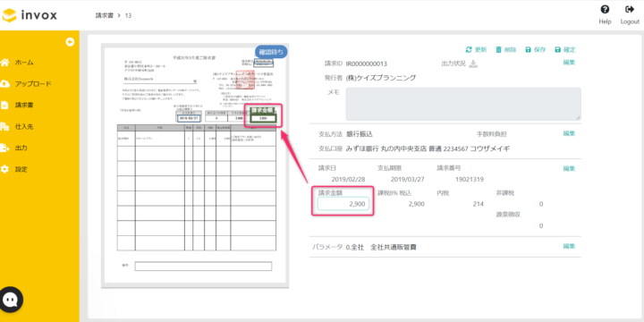This screenshot has width=644, height=322.
Task: Open 出力 menu item
Action: pyautogui.click(x=21, y=148)
